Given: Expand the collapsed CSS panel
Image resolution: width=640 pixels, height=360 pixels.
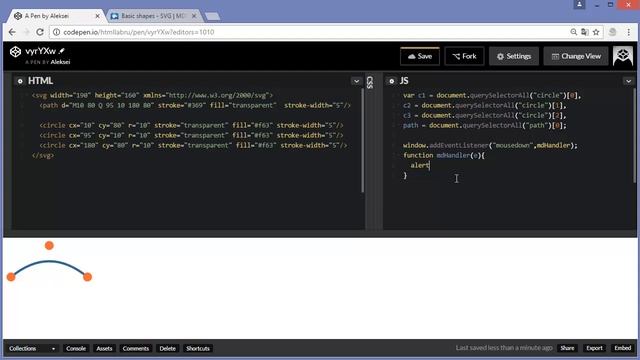Looking at the screenshot, I should (x=370, y=82).
